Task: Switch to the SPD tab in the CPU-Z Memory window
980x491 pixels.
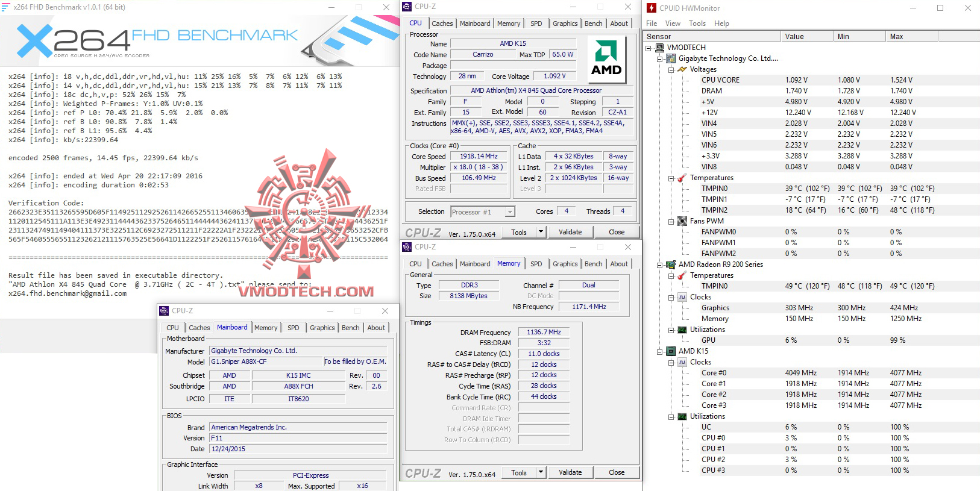Action: pyautogui.click(x=536, y=264)
